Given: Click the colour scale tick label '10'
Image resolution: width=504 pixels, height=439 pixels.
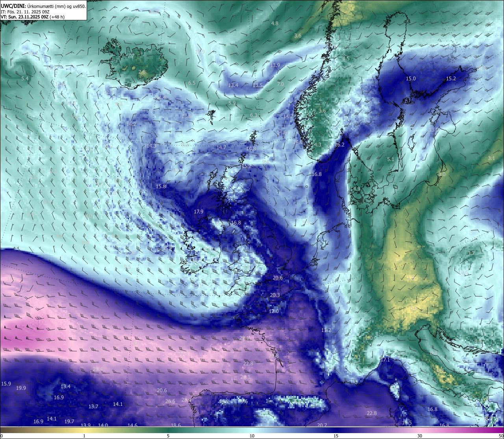Looking at the screenshot, I should pyautogui.click(x=252, y=436).
